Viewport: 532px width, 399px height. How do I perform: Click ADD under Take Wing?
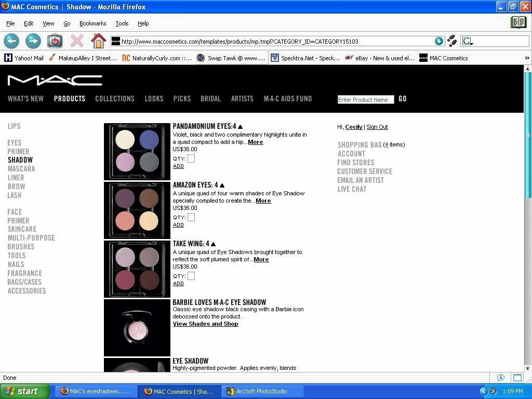(x=178, y=283)
